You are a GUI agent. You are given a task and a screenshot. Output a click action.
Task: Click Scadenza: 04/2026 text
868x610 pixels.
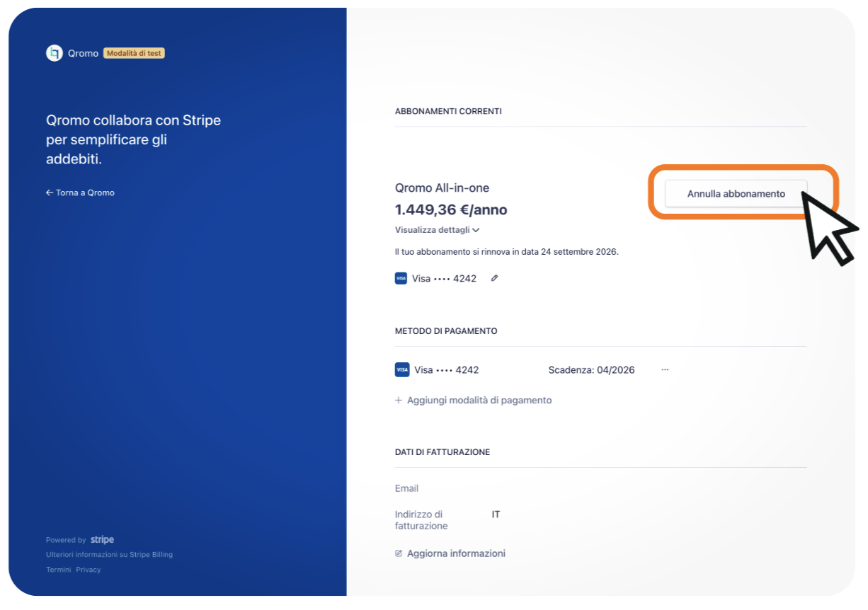[591, 369]
